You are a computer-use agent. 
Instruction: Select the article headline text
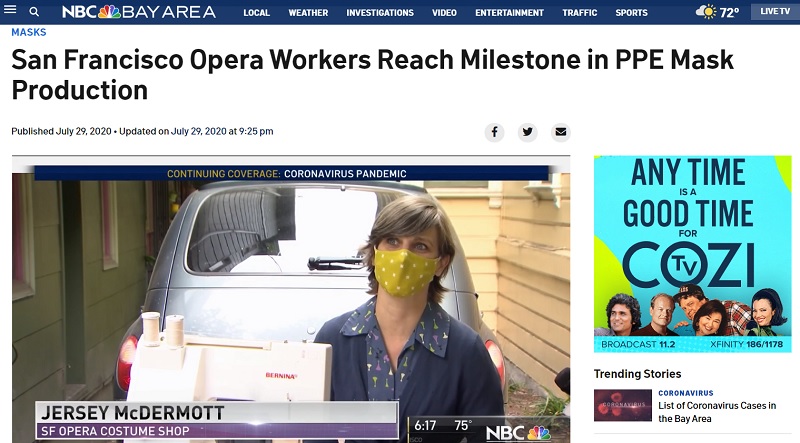(372, 75)
